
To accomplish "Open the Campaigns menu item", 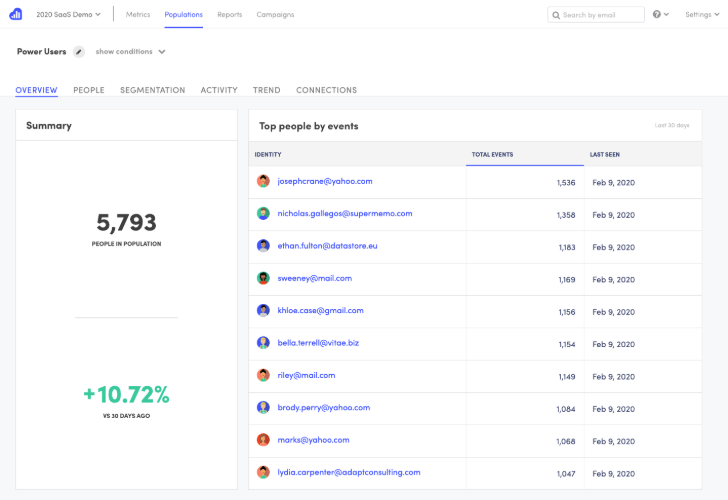I will pyautogui.click(x=275, y=15).
